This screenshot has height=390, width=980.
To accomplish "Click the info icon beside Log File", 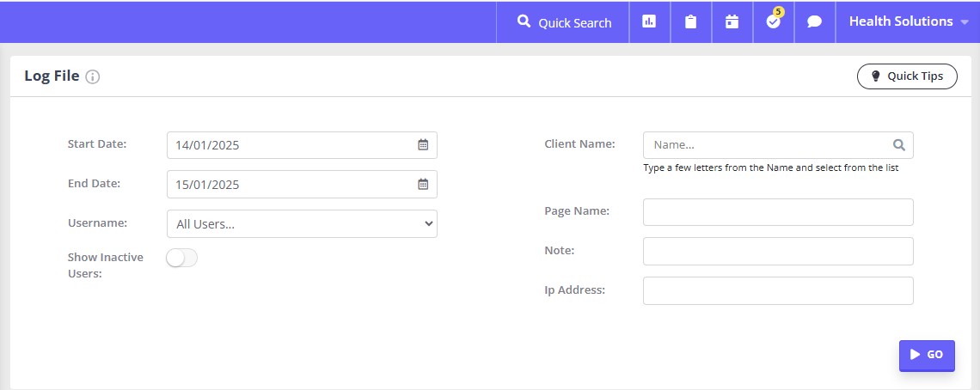I will 93,76.
